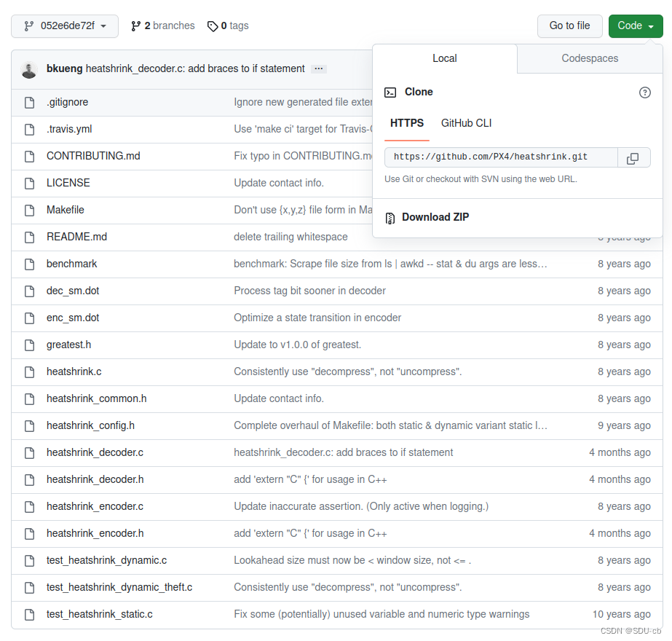
Task: Open the 052e6de72f branch selector dropdown
Action: pyautogui.click(x=65, y=26)
